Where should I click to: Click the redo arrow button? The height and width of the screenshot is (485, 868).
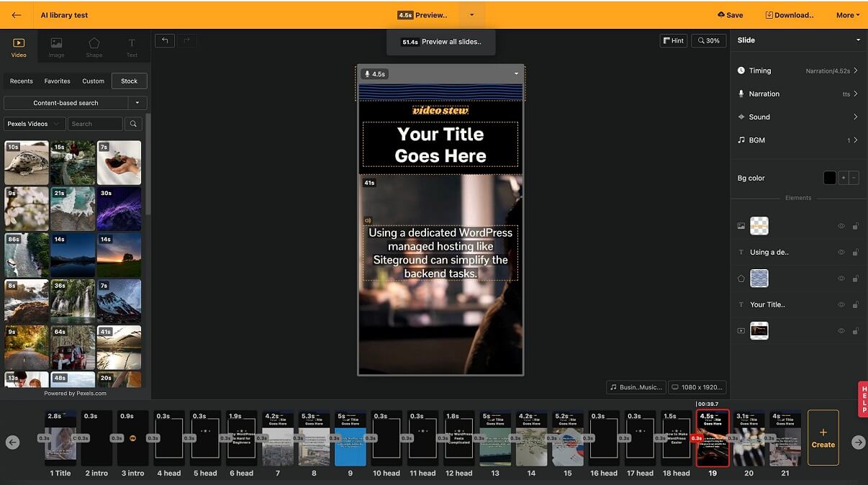(186, 41)
